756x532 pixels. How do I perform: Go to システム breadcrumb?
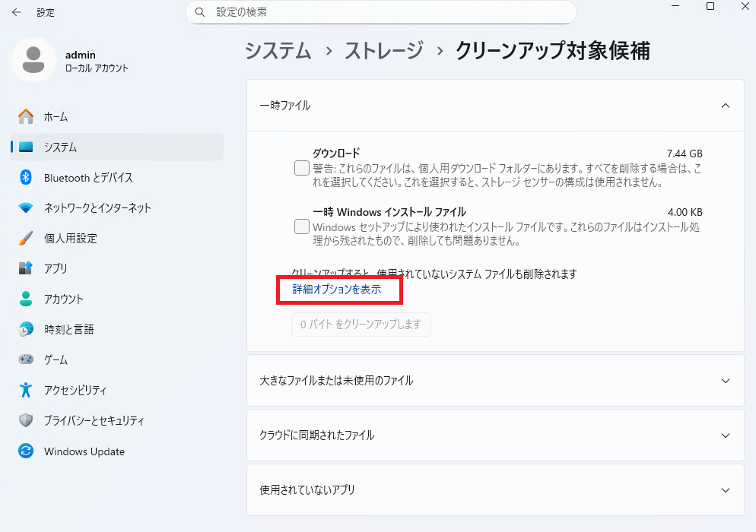pyautogui.click(x=278, y=51)
